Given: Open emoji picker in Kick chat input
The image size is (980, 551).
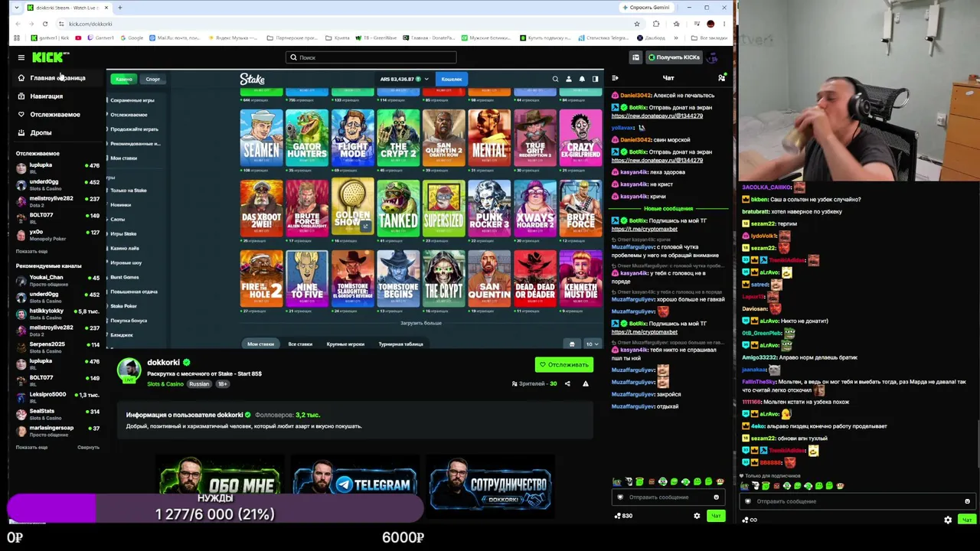Looking at the screenshot, I should click(x=717, y=497).
